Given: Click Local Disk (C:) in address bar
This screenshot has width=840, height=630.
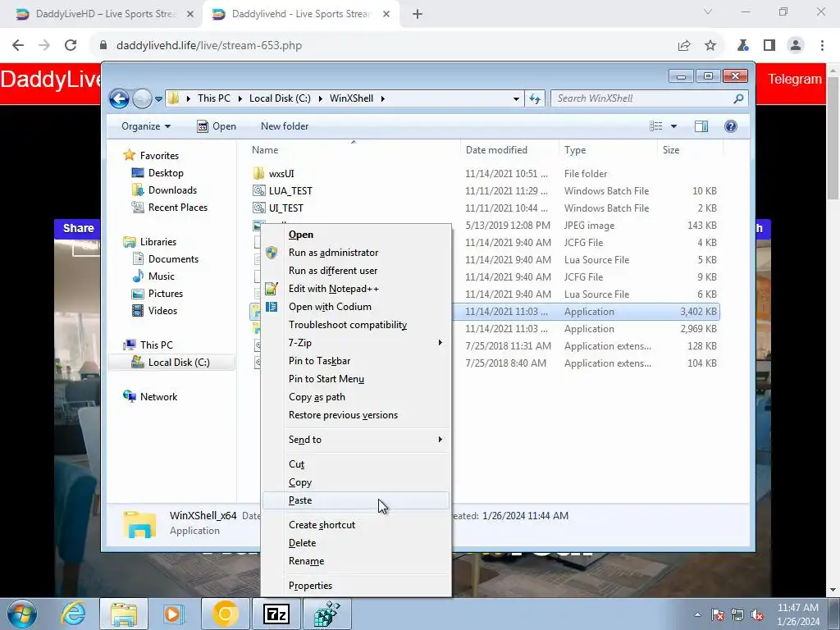Looking at the screenshot, I should click(280, 98).
